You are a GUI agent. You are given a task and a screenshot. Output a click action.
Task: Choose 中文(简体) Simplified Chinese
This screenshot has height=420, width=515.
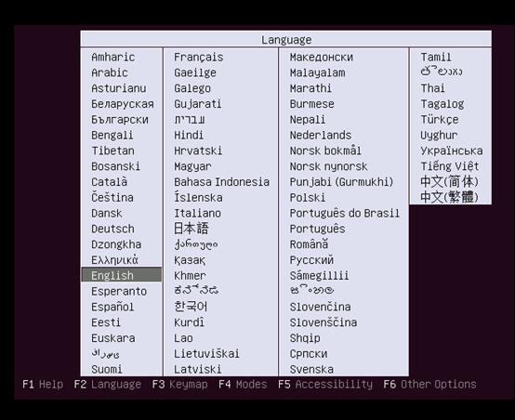[x=449, y=181]
